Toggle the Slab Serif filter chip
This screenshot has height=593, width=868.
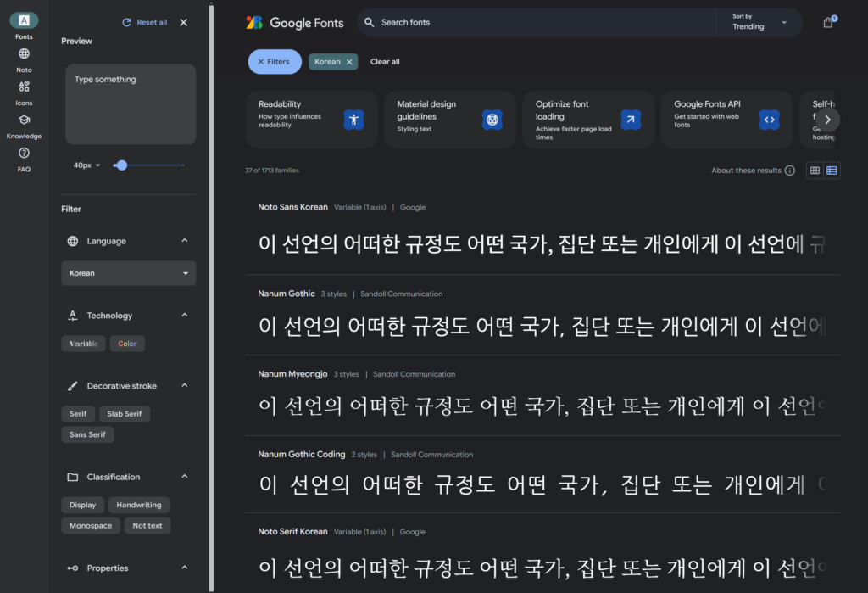[125, 414]
